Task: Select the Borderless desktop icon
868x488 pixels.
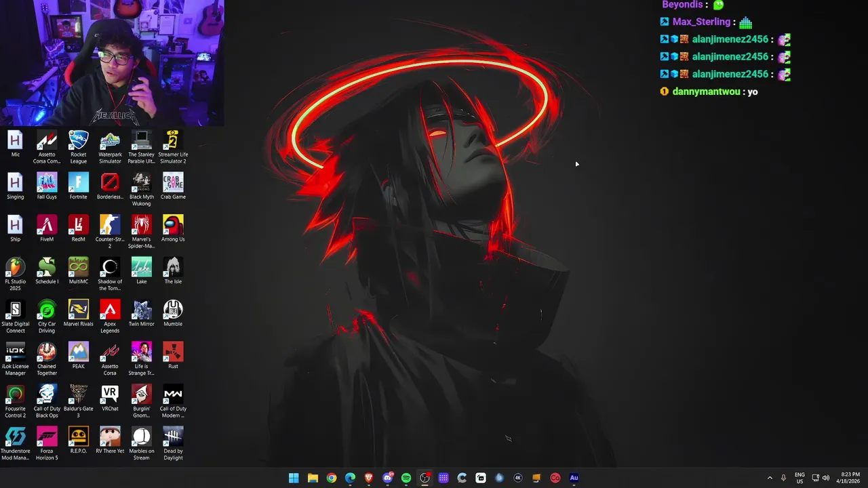Action: click(x=110, y=186)
